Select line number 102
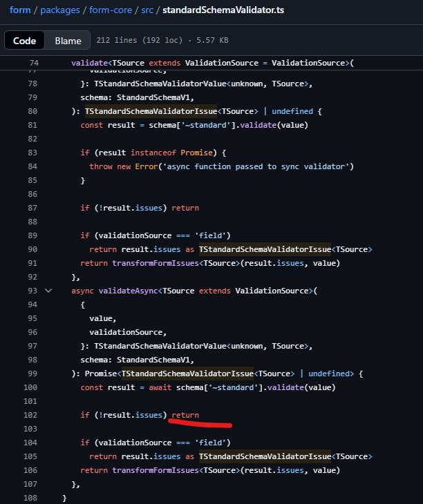 coord(30,415)
